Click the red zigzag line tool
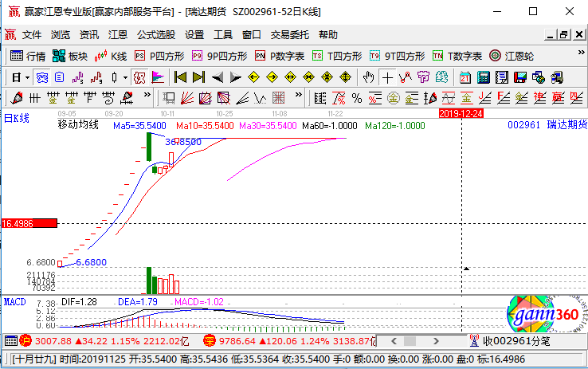588x369 pixels. coord(406,77)
